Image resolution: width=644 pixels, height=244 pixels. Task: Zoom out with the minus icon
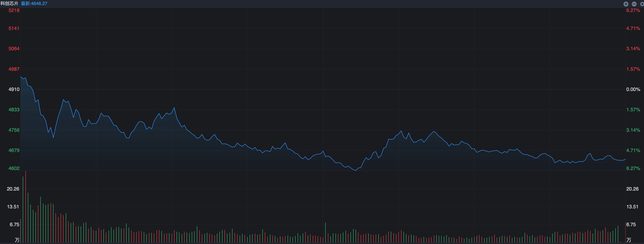[x=634, y=4]
